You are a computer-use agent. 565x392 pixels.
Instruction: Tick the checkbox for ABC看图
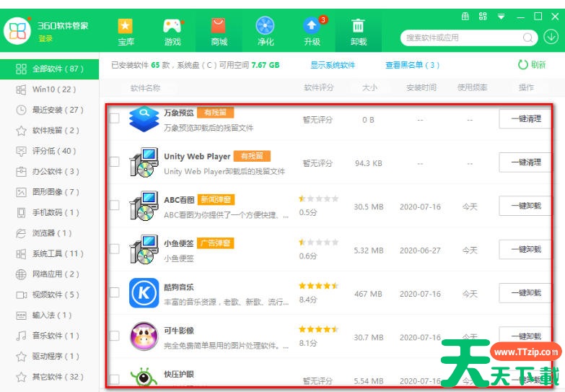pos(114,206)
